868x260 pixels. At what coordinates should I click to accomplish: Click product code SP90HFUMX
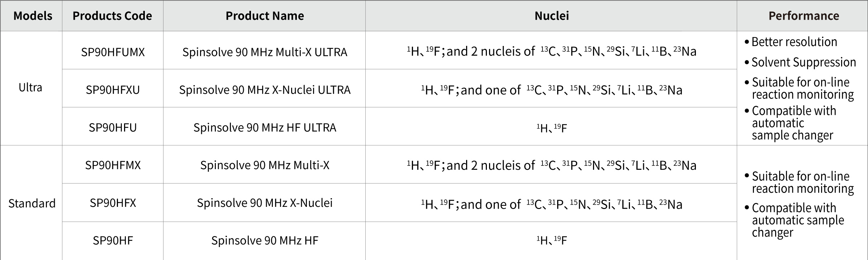[x=113, y=52]
